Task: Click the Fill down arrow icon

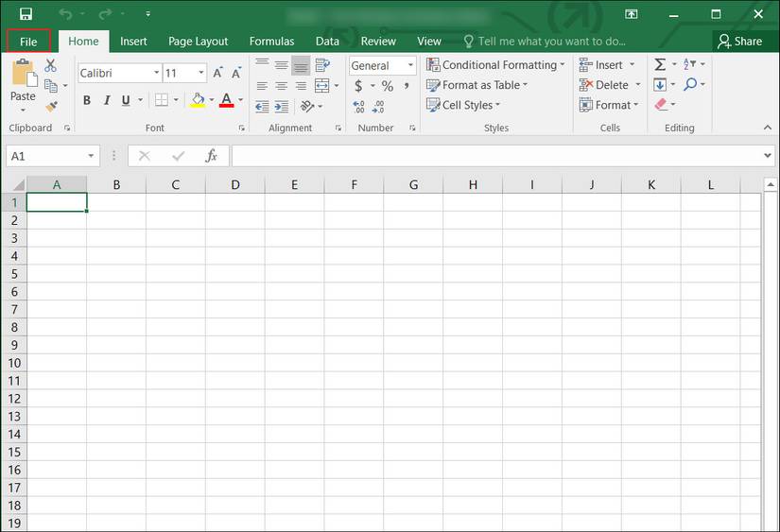Action: [660, 84]
